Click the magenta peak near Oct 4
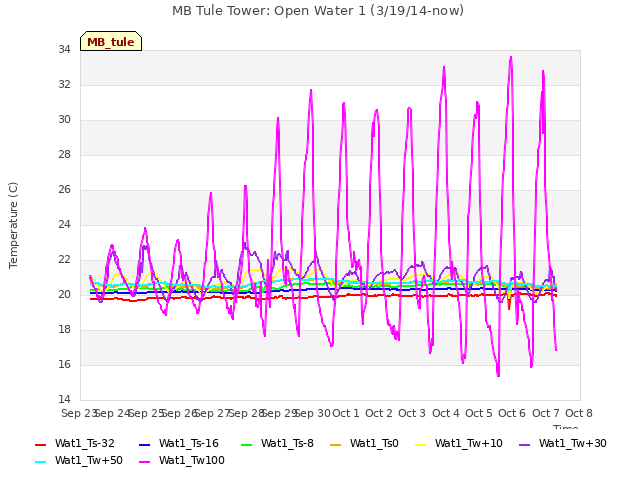Viewport: 640px width, 480px height. tap(444, 67)
